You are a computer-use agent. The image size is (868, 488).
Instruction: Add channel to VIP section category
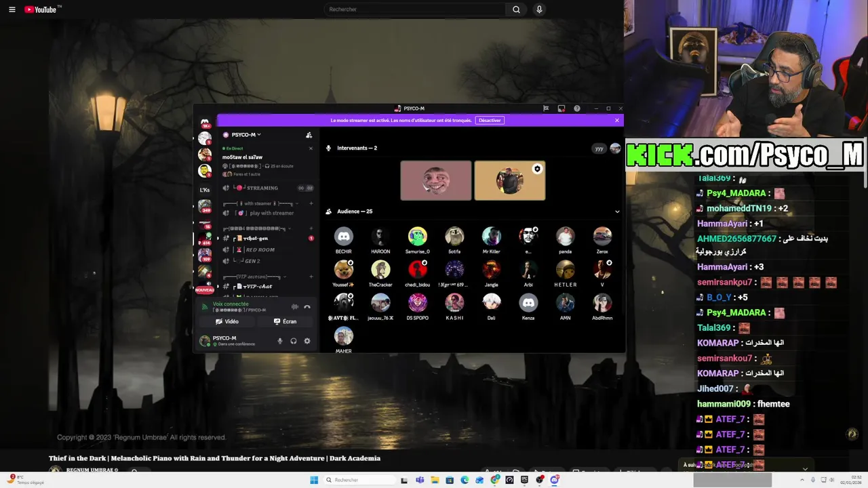(311, 277)
